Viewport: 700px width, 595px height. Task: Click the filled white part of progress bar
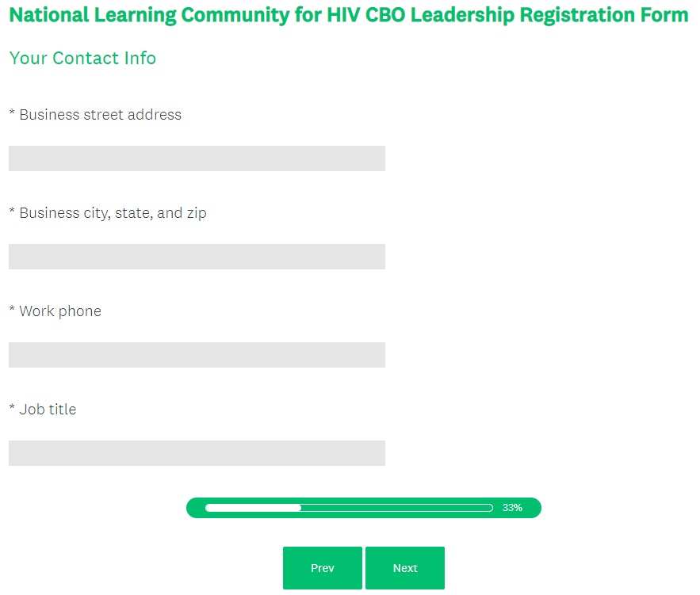pos(253,508)
